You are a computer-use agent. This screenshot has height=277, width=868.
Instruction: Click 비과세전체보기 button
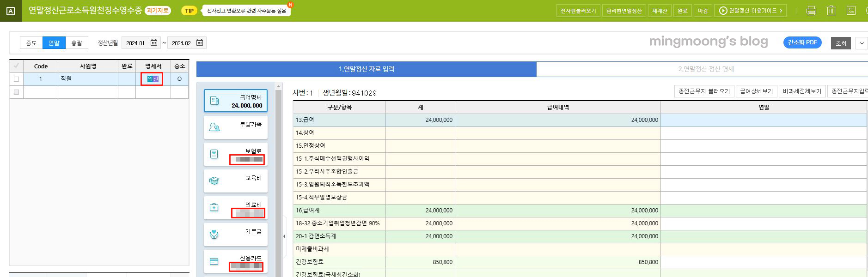point(802,91)
